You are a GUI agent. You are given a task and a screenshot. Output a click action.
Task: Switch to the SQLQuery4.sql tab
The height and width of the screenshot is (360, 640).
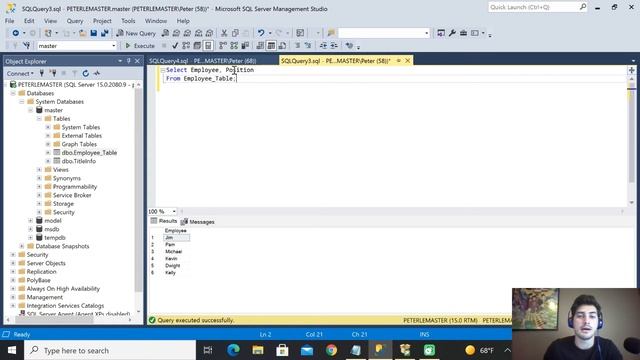click(x=202, y=61)
